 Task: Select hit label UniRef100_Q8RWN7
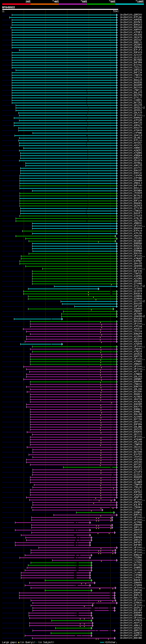click(131, 379)
